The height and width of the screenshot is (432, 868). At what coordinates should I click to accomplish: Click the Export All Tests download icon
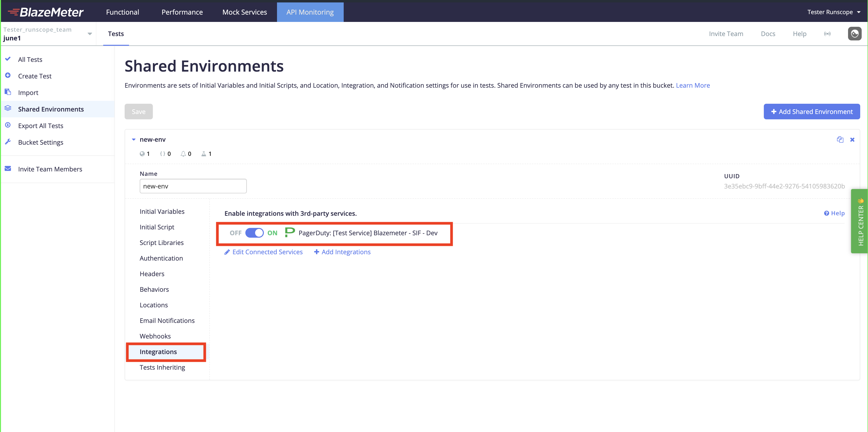(8, 125)
